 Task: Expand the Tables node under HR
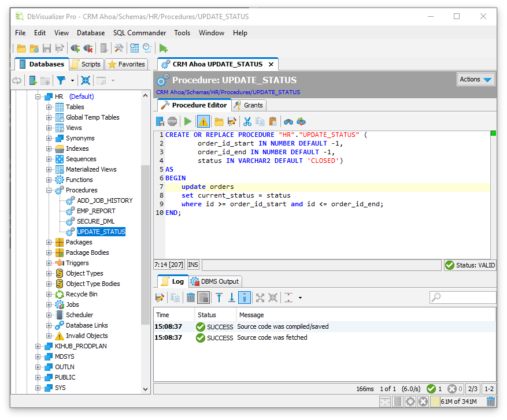(50, 107)
